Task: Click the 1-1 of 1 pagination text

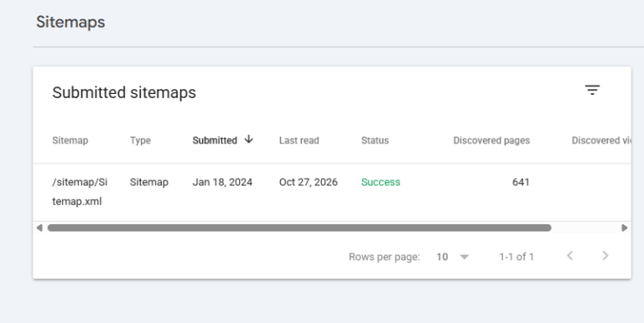Action: pos(517,257)
